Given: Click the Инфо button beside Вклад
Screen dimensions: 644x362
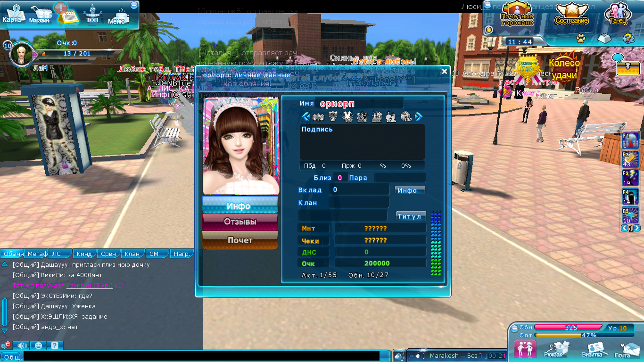Looking at the screenshot, I should pos(409,190).
